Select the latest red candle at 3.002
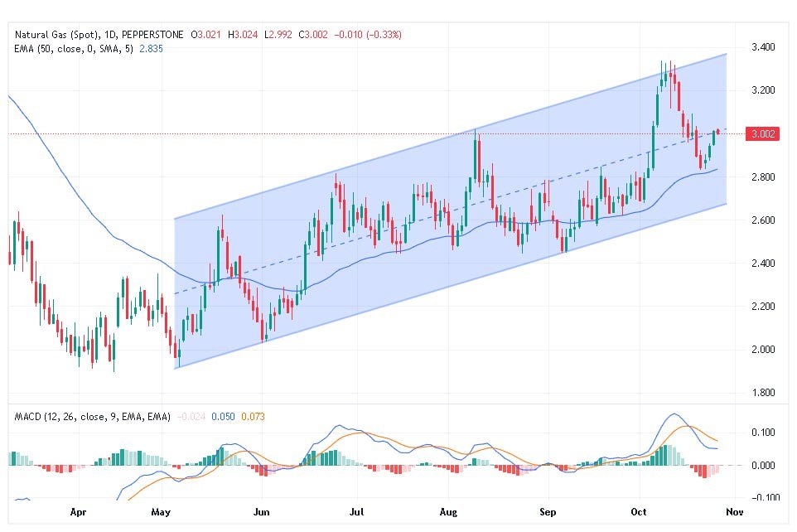This screenshot has width=797, height=532. [x=717, y=132]
